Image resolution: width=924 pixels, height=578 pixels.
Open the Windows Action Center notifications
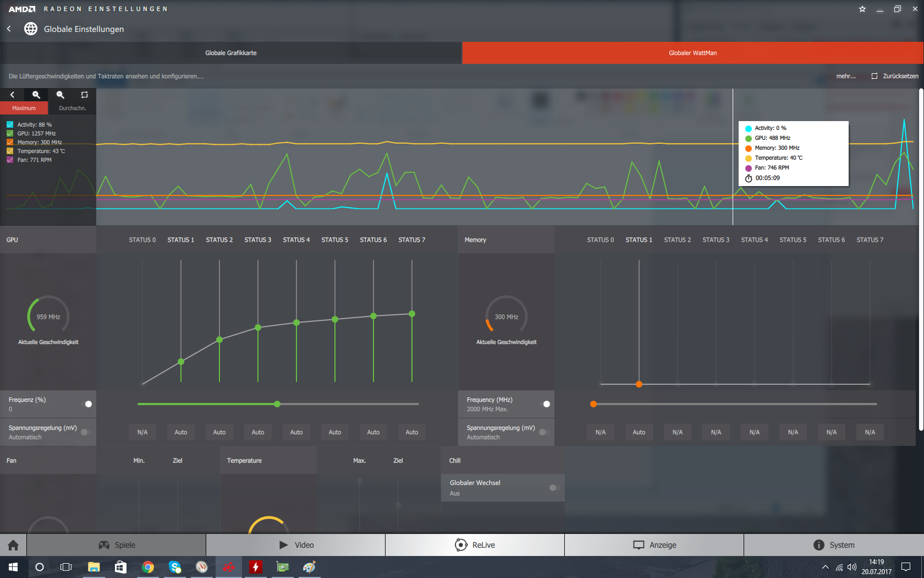[x=906, y=567]
